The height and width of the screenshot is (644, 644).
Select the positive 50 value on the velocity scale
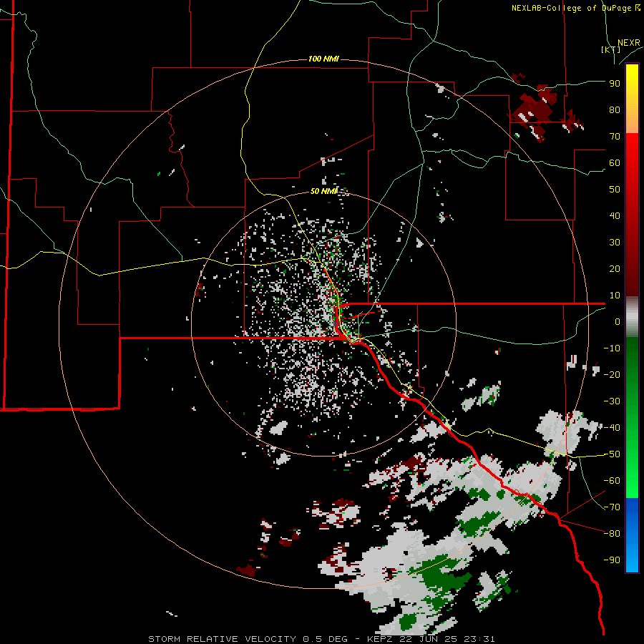tap(615, 190)
